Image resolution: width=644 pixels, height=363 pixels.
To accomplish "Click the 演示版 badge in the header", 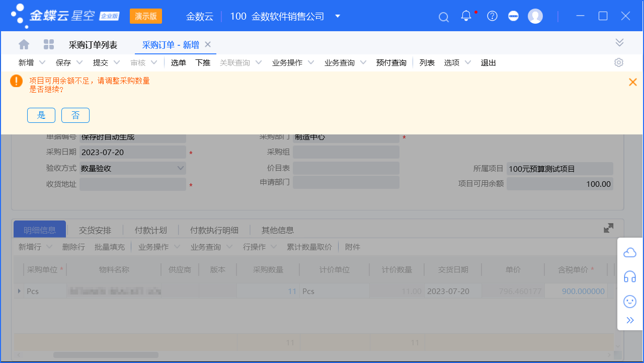I will tap(146, 16).
